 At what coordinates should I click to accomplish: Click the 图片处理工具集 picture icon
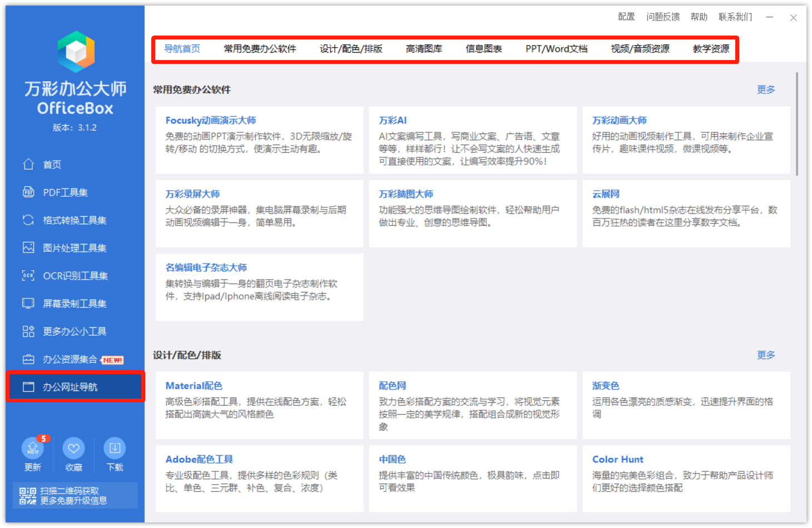[28, 247]
